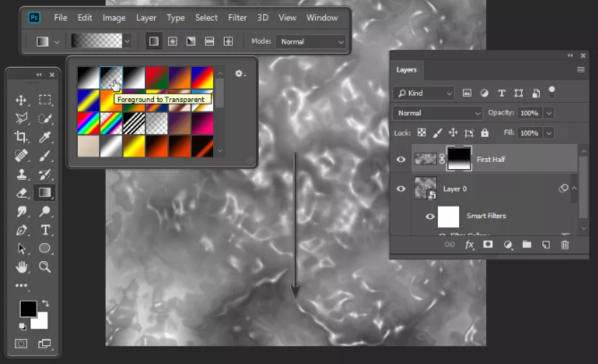
Task: Open the Fill slider dropdown
Action: [x=549, y=133]
